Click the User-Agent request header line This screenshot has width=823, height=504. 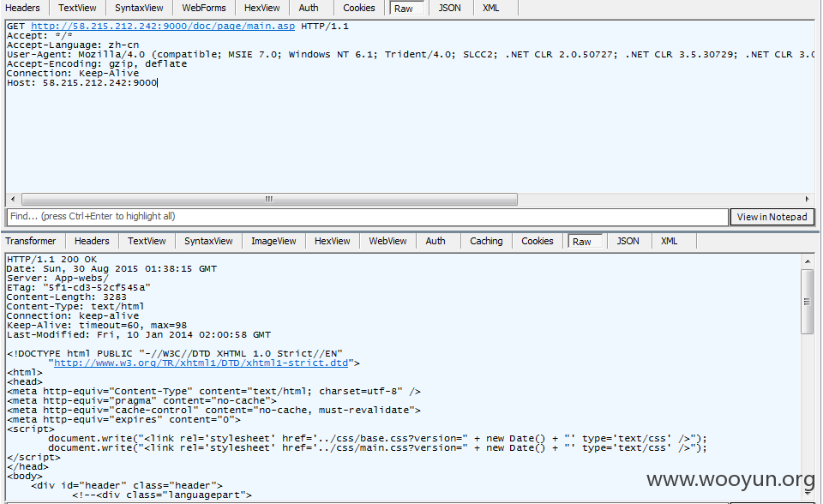pos(411,55)
